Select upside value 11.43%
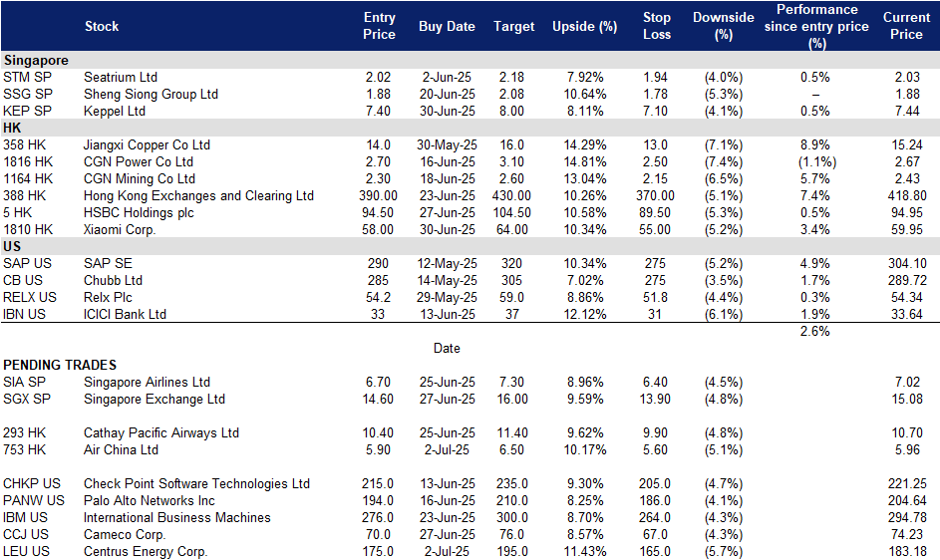 click(584, 552)
